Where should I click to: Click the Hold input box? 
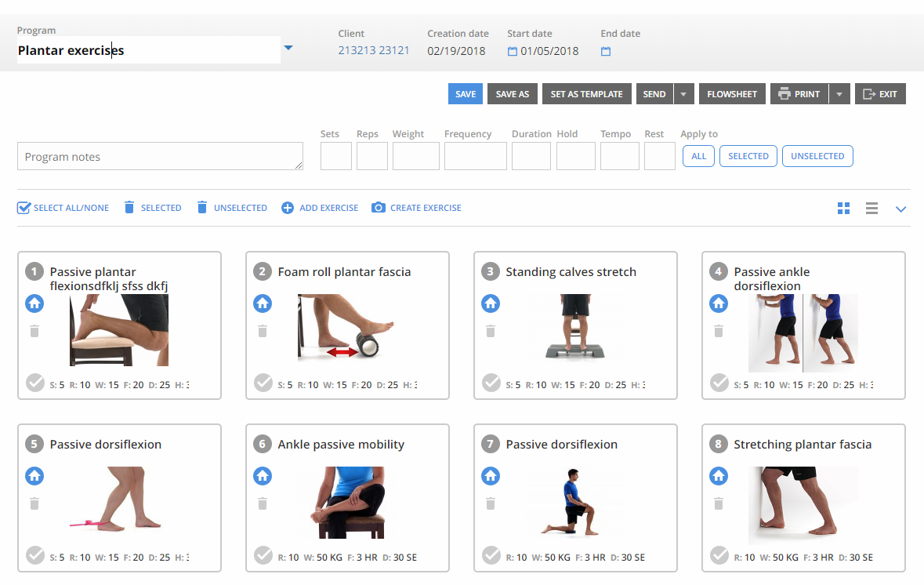(576, 156)
